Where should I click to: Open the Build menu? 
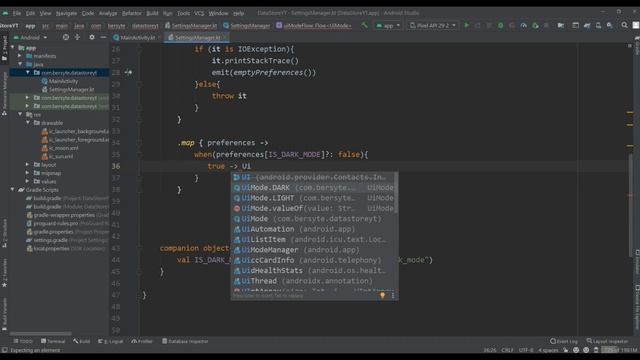pyautogui.click(x=152, y=13)
